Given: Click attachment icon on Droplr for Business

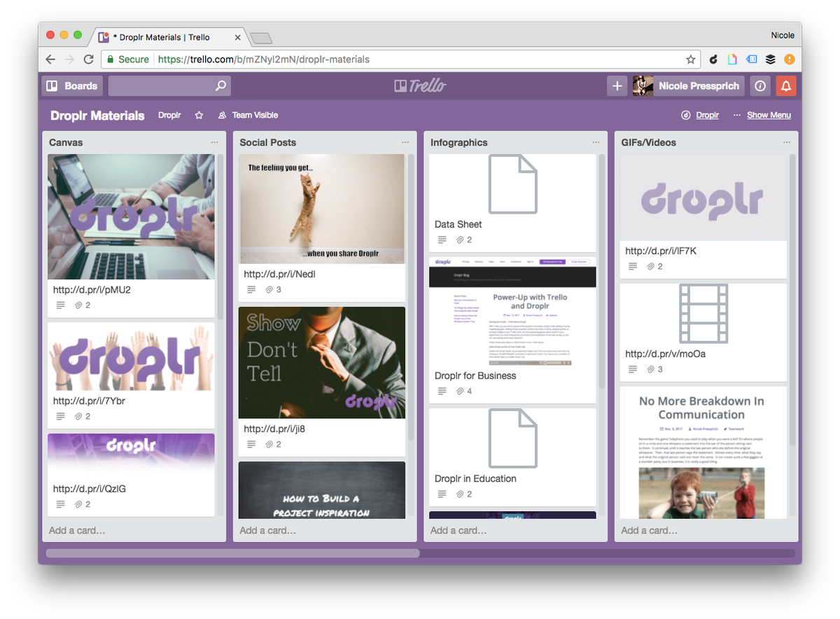Looking at the screenshot, I should (460, 391).
